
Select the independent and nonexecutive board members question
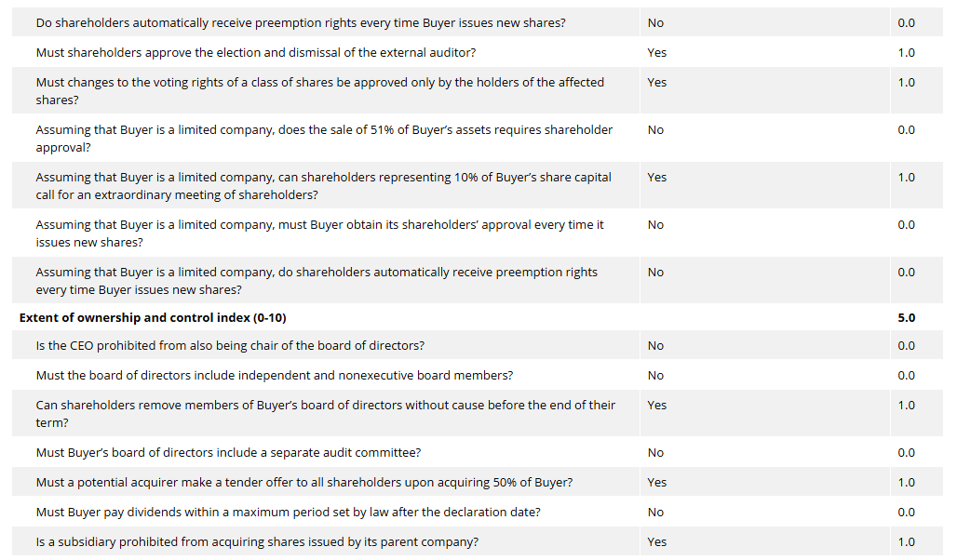pyautogui.click(x=274, y=375)
